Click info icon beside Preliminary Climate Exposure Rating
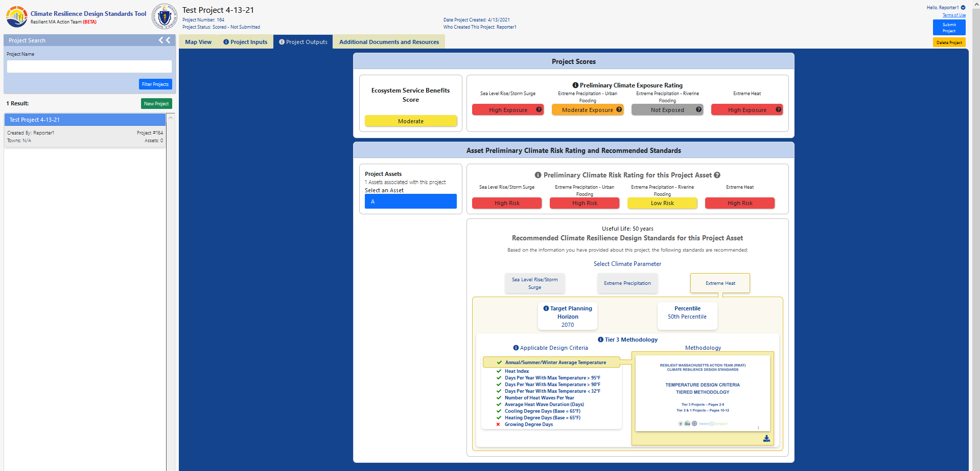 point(575,85)
